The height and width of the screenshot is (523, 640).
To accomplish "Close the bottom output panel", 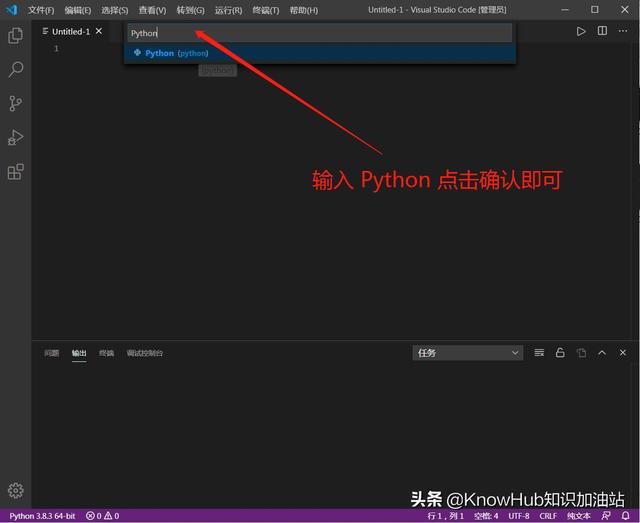I will tap(623, 353).
